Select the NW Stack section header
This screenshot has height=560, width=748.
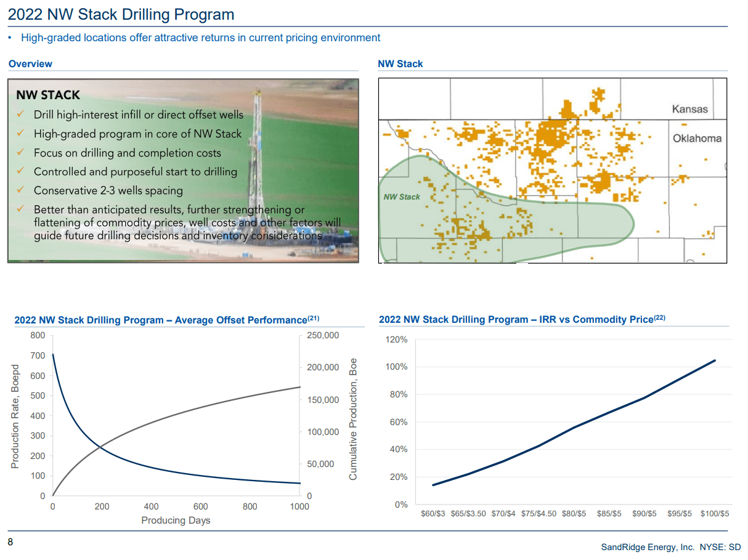(399, 63)
